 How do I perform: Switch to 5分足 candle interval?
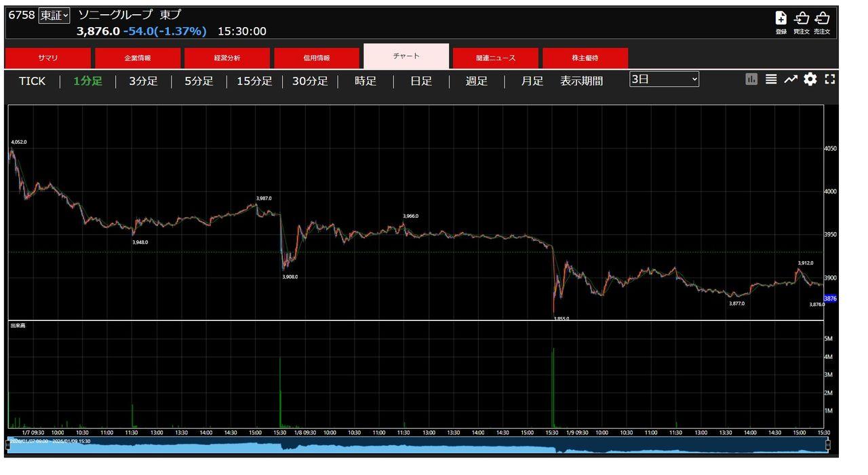point(199,81)
